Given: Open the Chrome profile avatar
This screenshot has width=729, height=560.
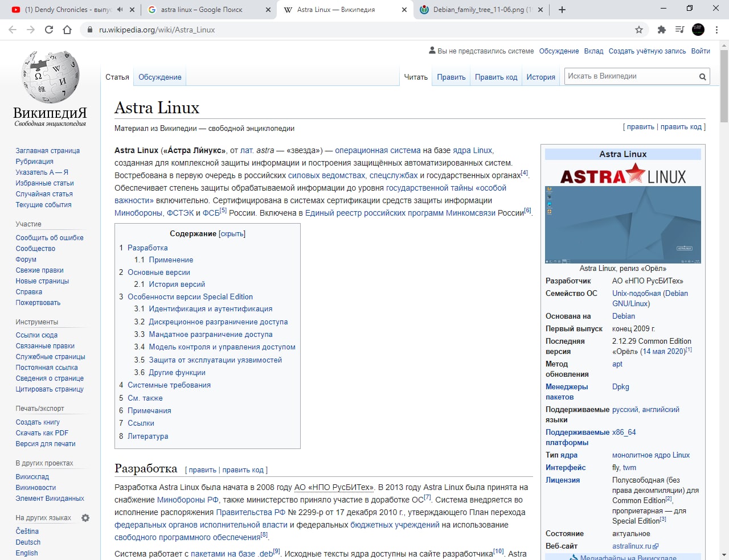Looking at the screenshot, I should (x=698, y=30).
